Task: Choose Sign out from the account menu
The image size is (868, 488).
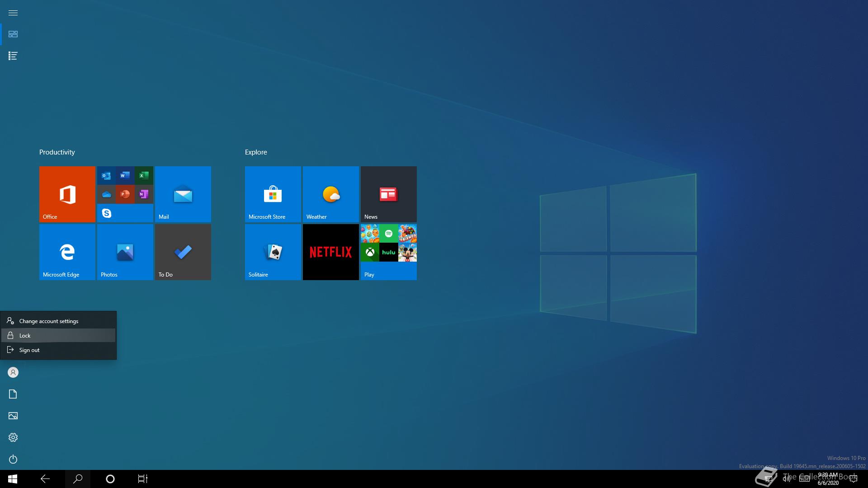Action: [58, 350]
